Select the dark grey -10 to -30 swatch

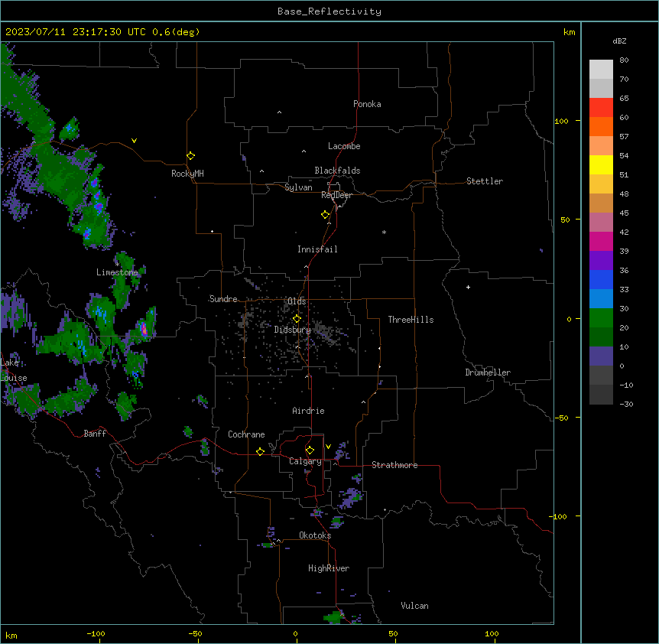click(601, 395)
